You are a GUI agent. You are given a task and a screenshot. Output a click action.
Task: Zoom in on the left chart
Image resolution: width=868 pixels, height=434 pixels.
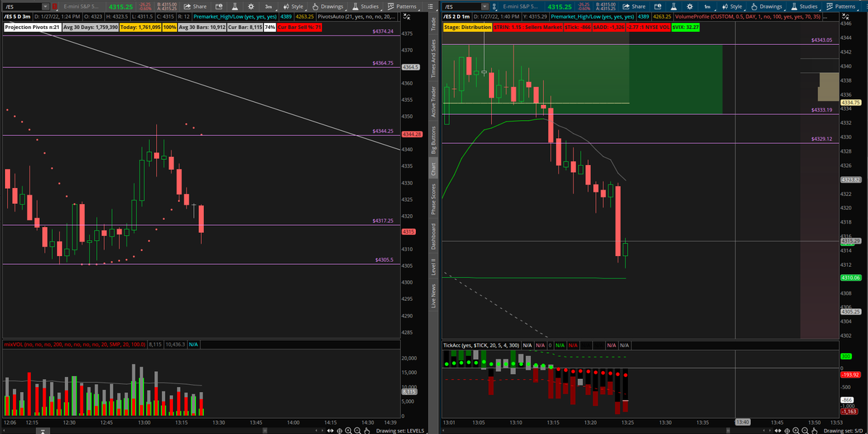348,430
